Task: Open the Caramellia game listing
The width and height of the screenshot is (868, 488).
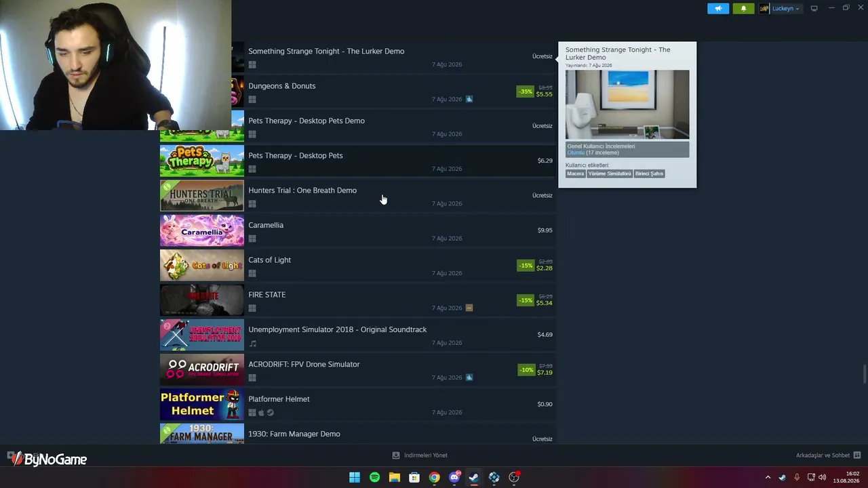Action: tap(266, 225)
